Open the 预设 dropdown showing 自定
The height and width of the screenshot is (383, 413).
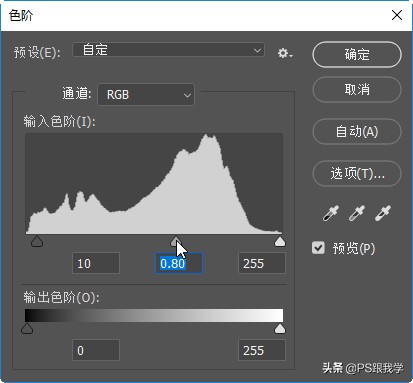[x=169, y=50]
